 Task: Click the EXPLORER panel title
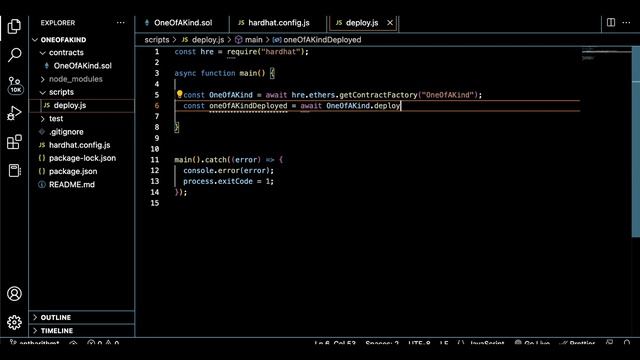(58, 23)
